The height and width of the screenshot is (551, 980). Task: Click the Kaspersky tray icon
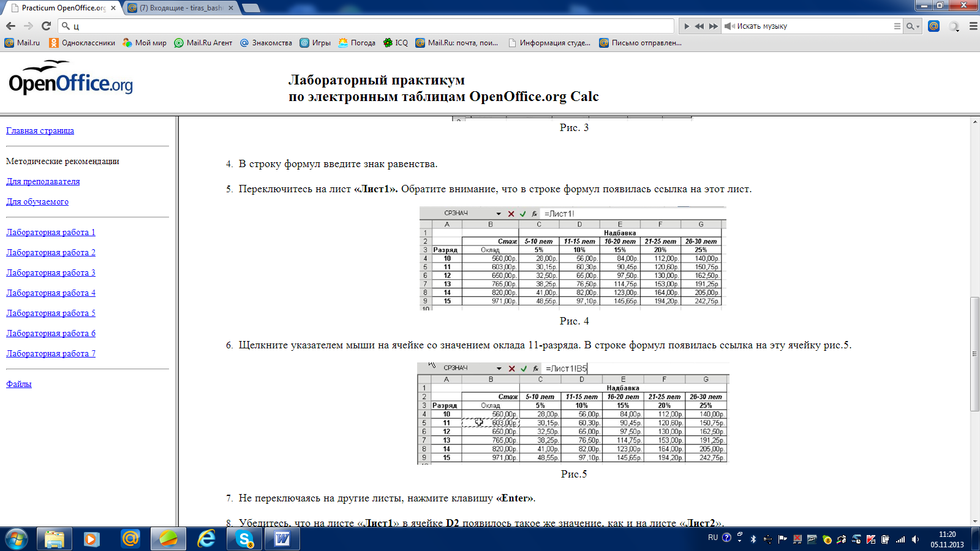870,539
